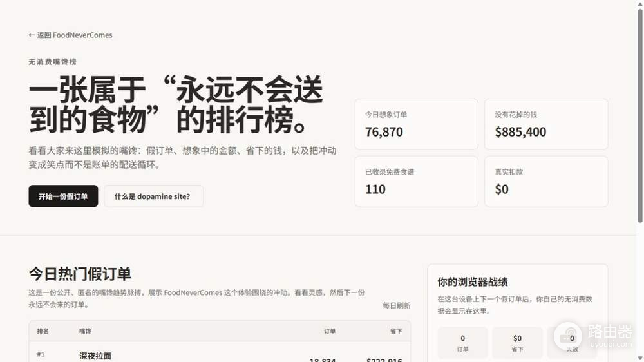644x362 pixels.
Task: Select the 真实扣款 stat card
Action: [x=546, y=181]
